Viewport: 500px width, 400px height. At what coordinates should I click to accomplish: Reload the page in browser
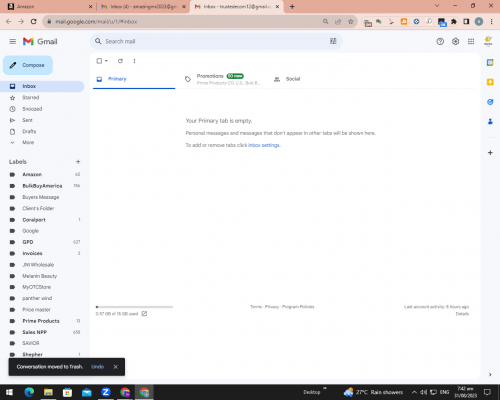[33, 22]
